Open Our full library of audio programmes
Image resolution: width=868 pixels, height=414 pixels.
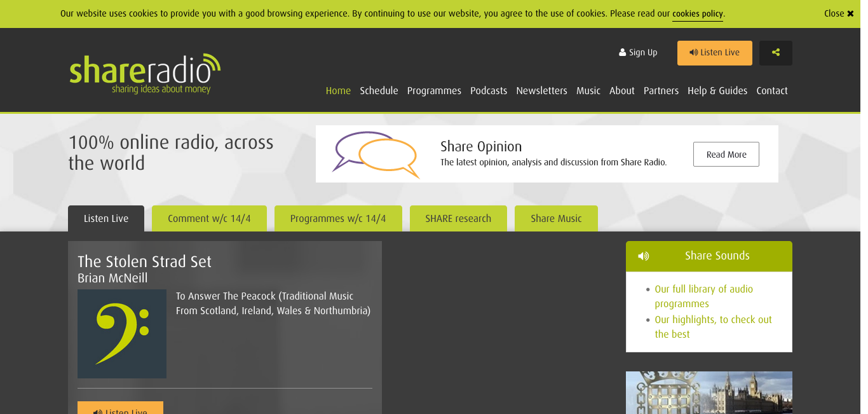[x=703, y=296]
